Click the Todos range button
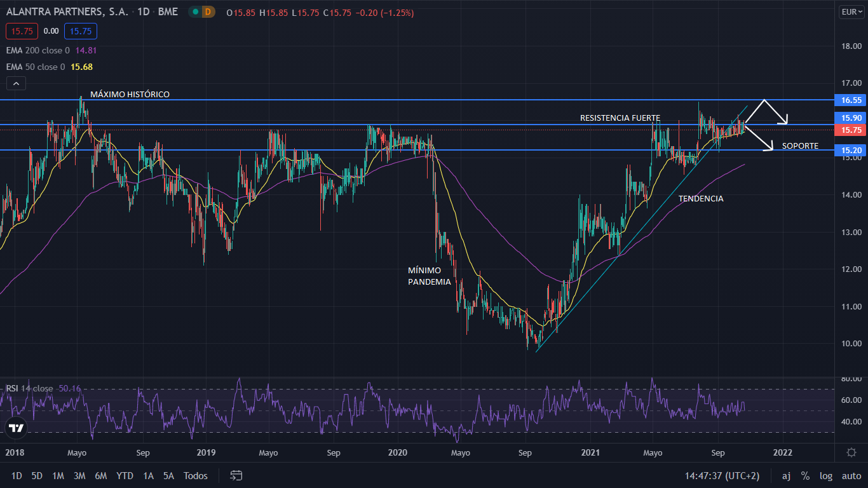The height and width of the screenshot is (488, 868). click(x=195, y=475)
